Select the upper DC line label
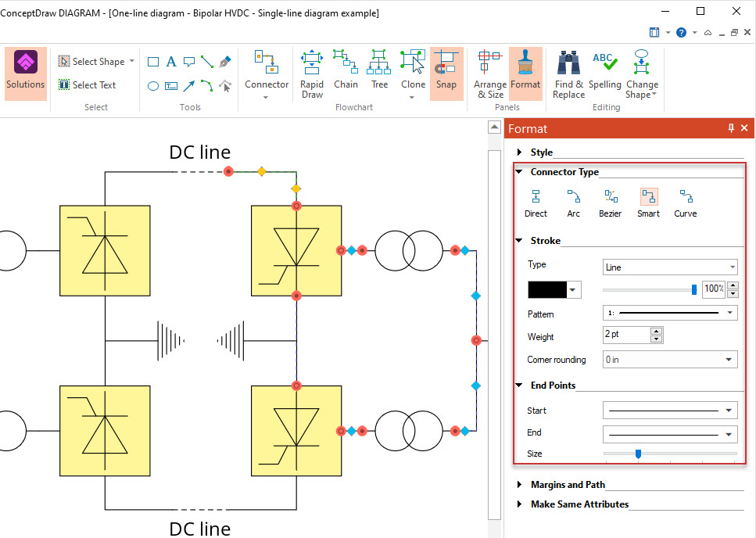 200,152
